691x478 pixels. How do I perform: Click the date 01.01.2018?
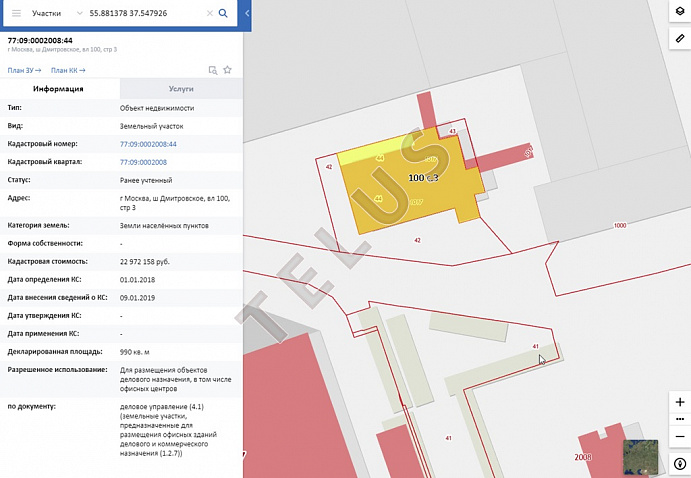point(137,280)
